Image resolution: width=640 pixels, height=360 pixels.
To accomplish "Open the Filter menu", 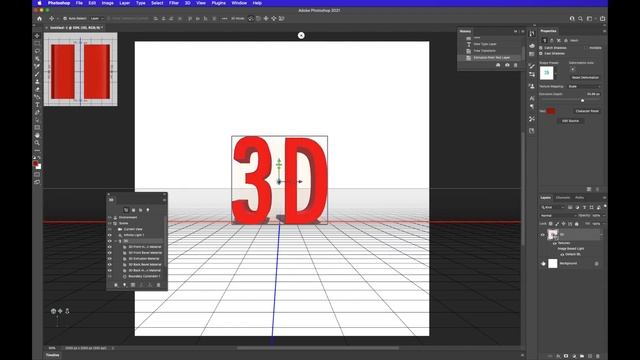I will point(174,3).
